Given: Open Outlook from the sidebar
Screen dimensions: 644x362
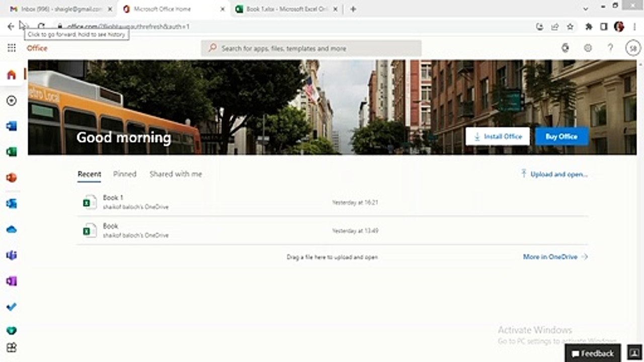Looking at the screenshot, I should 12,204.
